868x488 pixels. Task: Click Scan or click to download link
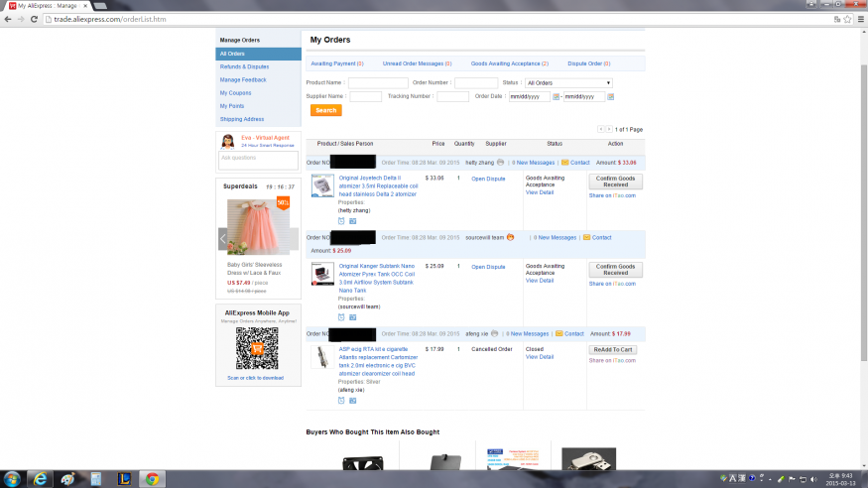(x=255, y=378)
